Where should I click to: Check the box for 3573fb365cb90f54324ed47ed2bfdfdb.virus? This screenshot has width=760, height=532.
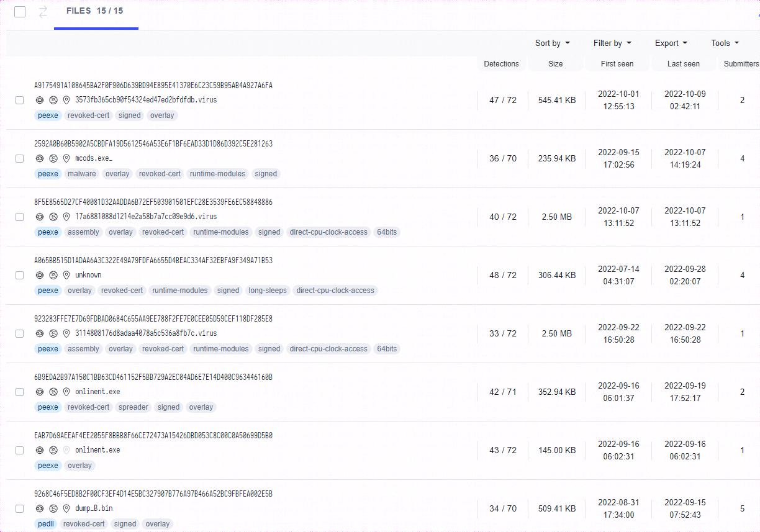[19, 100]
